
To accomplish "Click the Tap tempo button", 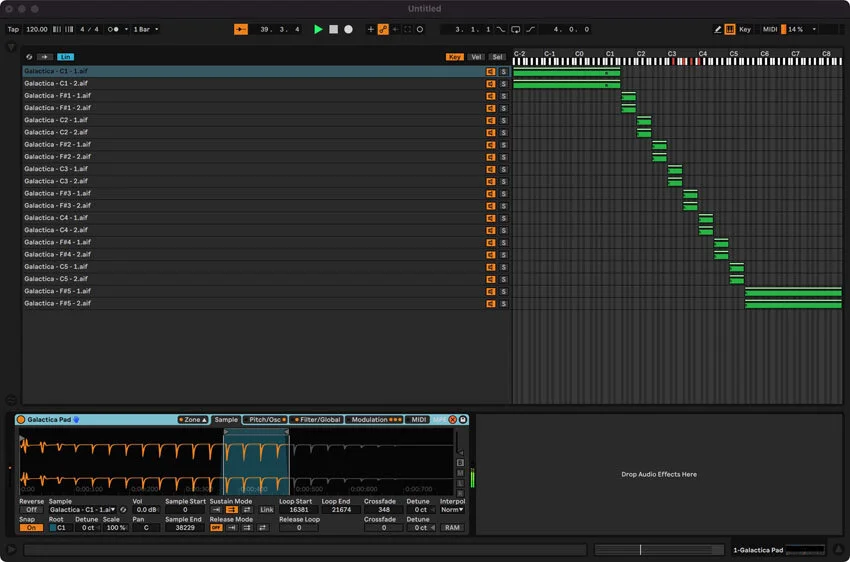I will tap(13, 29).
